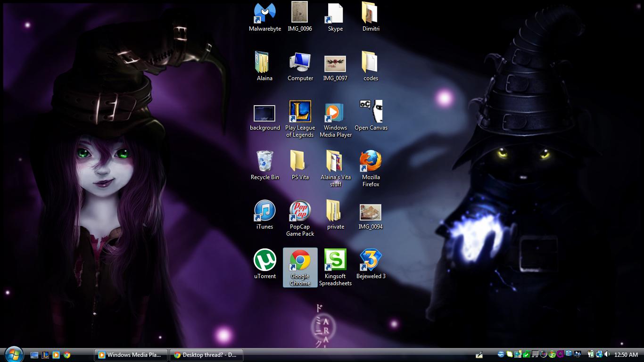
Task: Open the volume speaker tray icon
Action: (x=606, y=354)
